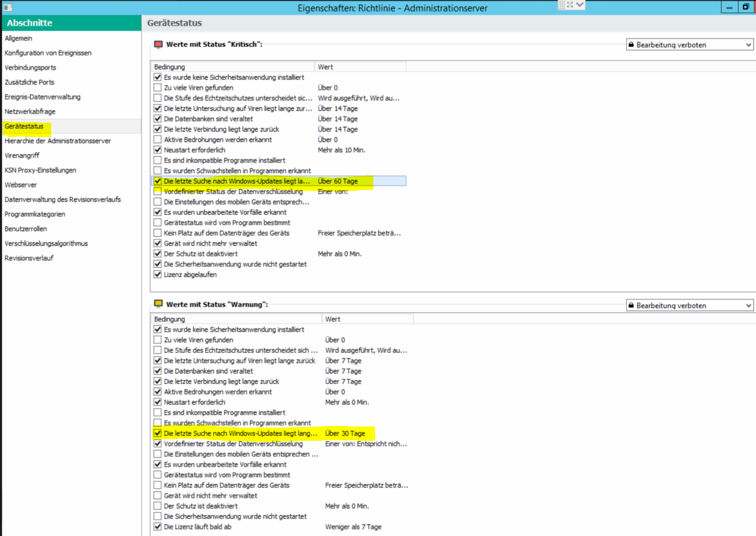Screen dimensions: 756x536
Task: Click the Kritisch row "Es wurde keine Sicherheitsanwendung installiert"
Action: (x=234, y=77)
